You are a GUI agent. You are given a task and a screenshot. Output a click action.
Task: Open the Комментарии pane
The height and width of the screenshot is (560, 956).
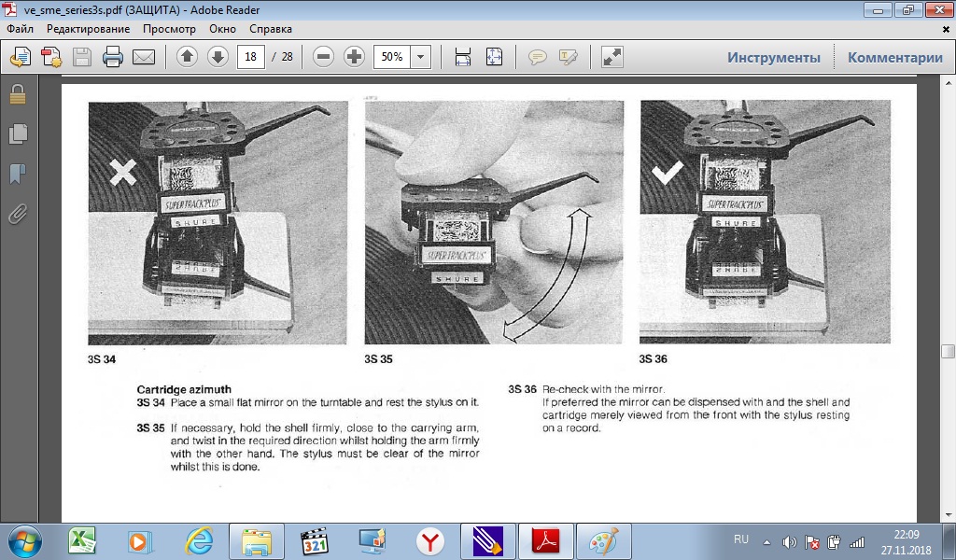894,57
